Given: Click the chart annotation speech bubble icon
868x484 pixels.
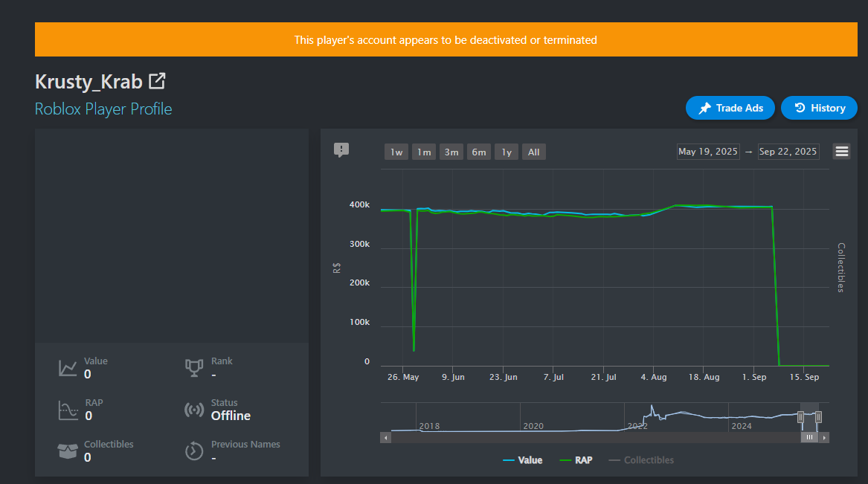Looking at the screenshot, I should point(341,149).
